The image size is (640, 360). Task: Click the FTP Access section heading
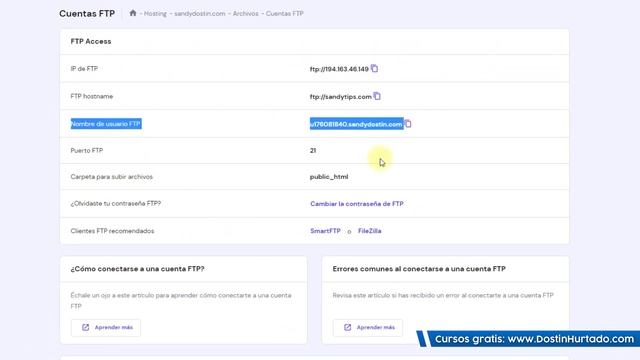[91, 41]
